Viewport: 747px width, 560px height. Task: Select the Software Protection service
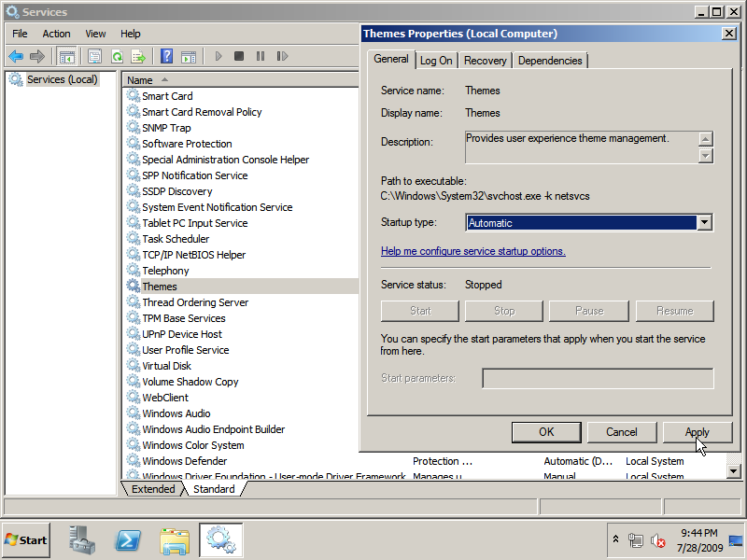pos(187,144)
